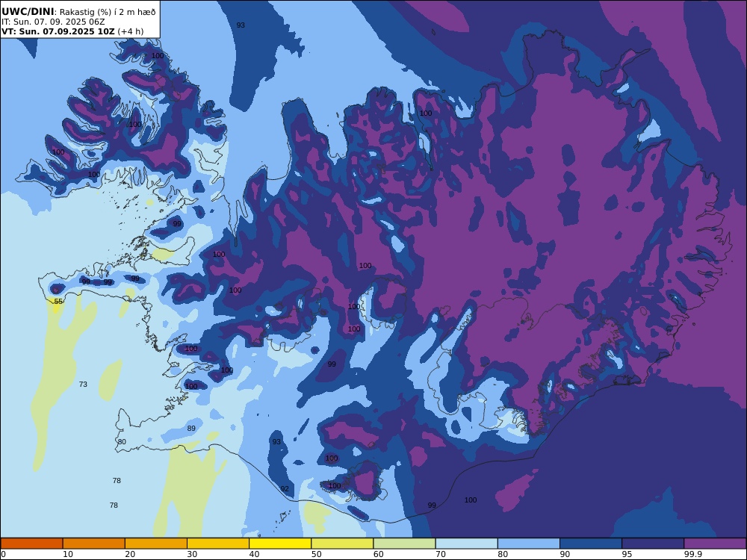Image resolution: width=747 pixels, height=560 pixels.
Task: Click the '60' tick label on the colorbar
Action: pyautogui.click(x=378, y=554)
